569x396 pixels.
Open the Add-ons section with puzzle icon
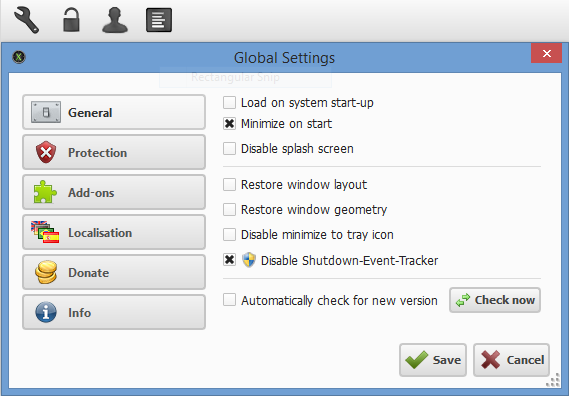point(114,192)
